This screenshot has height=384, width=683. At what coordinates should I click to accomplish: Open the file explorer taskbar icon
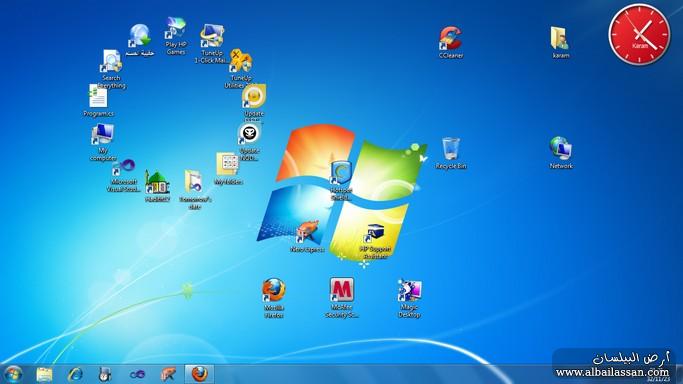coord(44,374)
